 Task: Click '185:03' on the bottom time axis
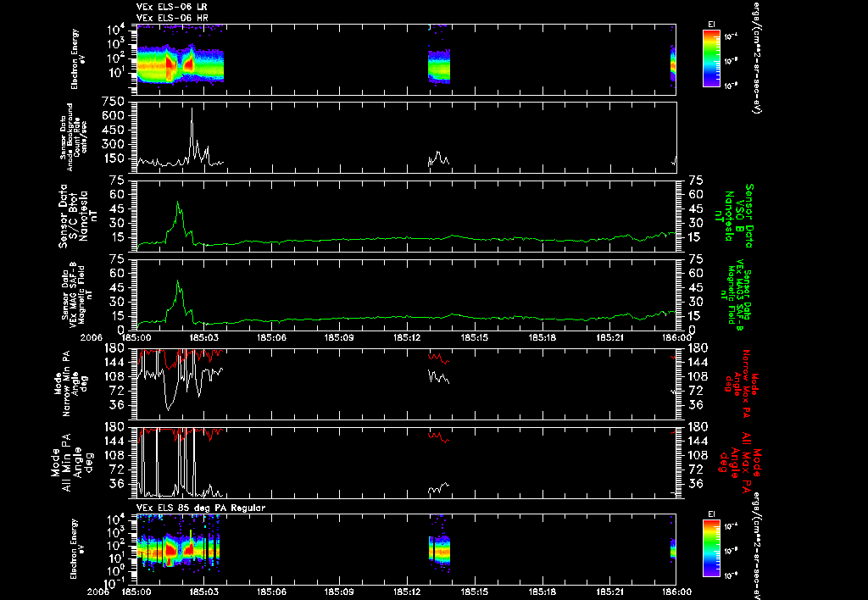203,592
